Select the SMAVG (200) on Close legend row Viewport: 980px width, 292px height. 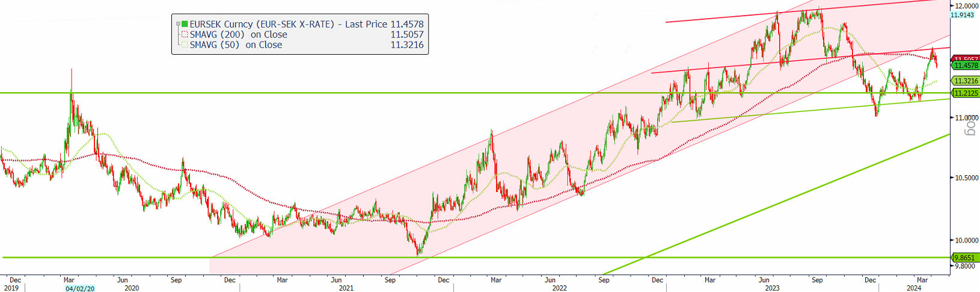239,35
